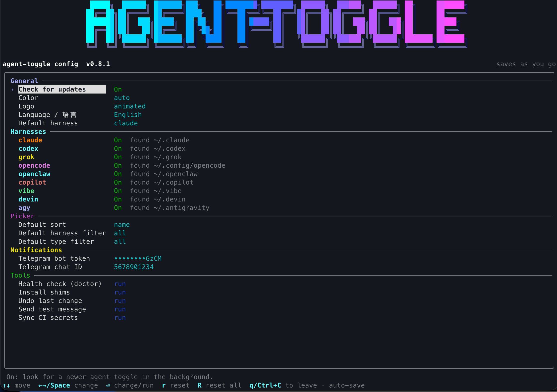Toggle the opencode harness On value
The image size is (557, 392).
[x=118, y=165]
